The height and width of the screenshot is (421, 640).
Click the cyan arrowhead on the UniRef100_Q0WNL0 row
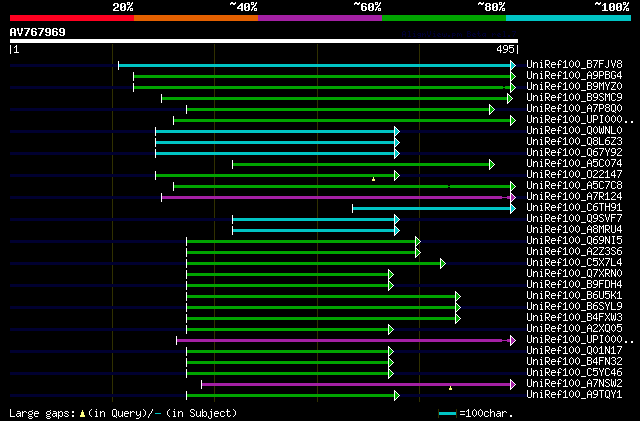[x=397, y=131]
